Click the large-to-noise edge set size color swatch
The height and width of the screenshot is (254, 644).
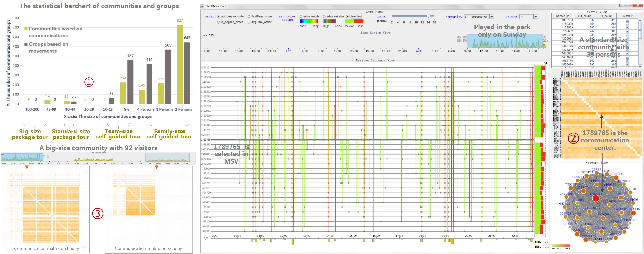coord(333,21)
